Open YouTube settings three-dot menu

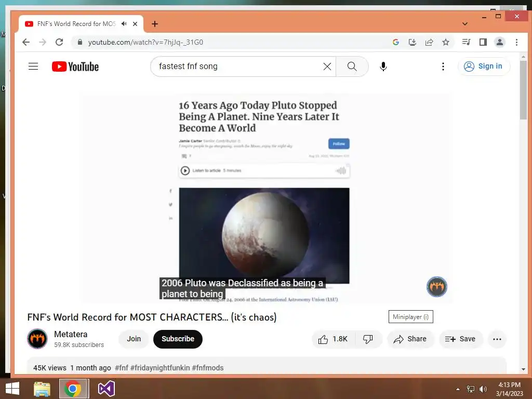[443, 66]
